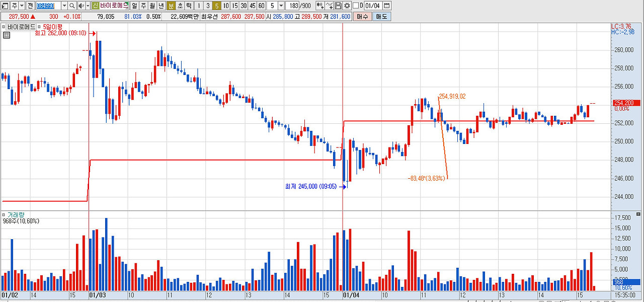Select 주 market type button
This screenshot has height=302, width=644.
15,6
